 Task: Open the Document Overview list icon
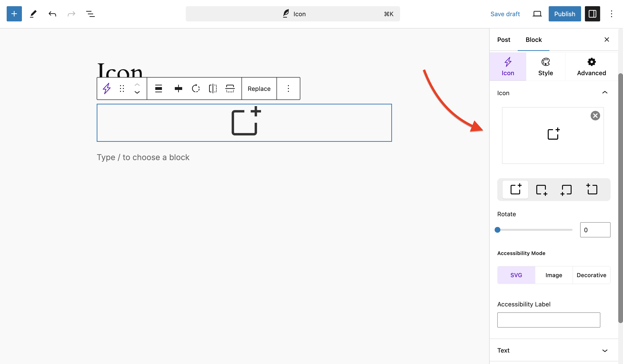90,14
